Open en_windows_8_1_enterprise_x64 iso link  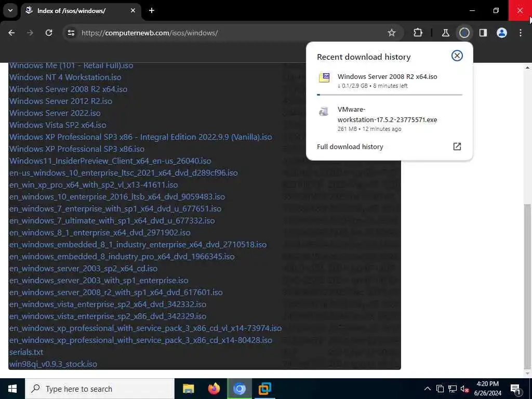point(100,232)
